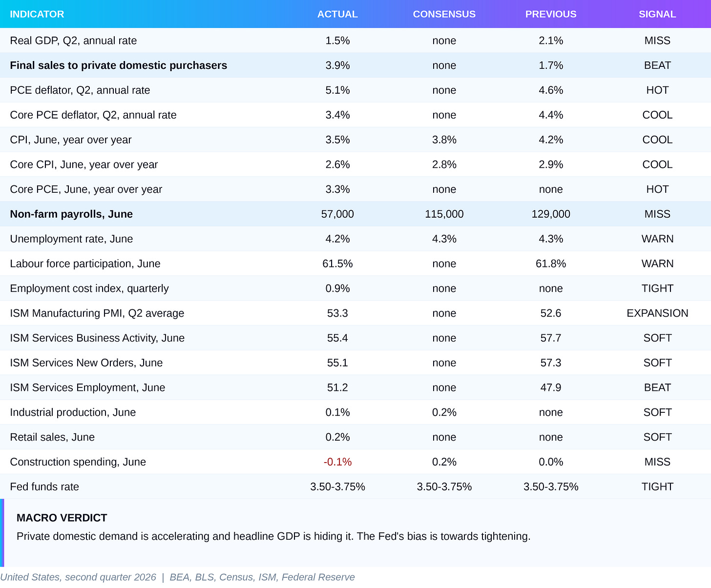Viewport: 711px width, 588px height.
Task: Select the Non-farm payrolls, June row
Action: pos(355,214)
